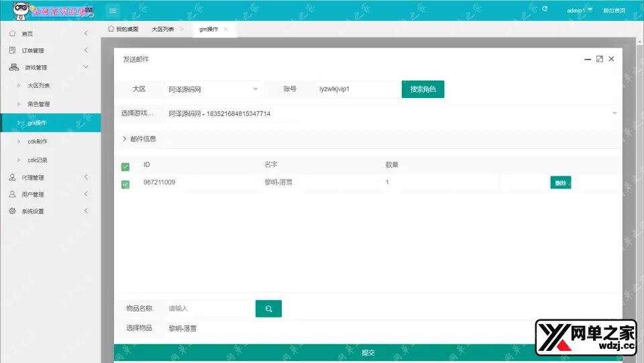Open the 选择游戏 role dropdown

tap(389, 114)
